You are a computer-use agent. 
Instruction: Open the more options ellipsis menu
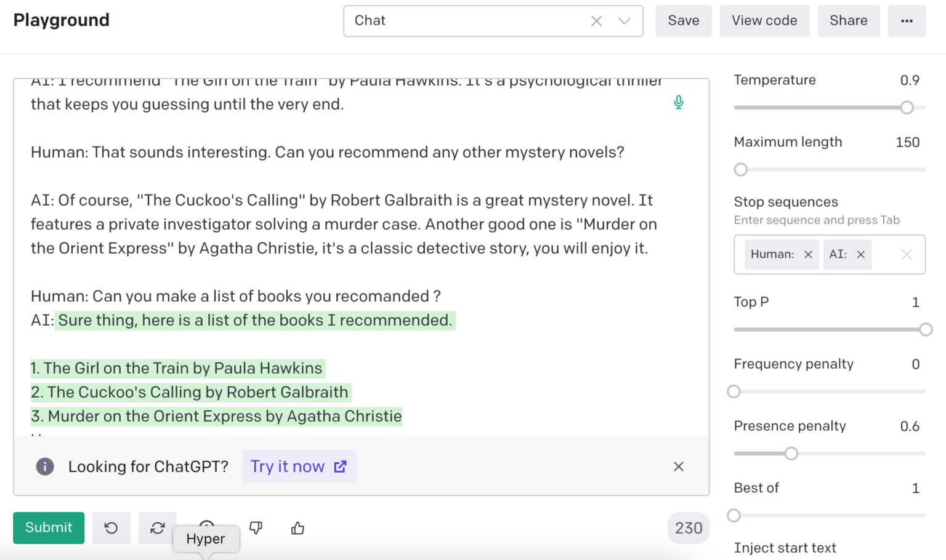click(x=907, y=20)
